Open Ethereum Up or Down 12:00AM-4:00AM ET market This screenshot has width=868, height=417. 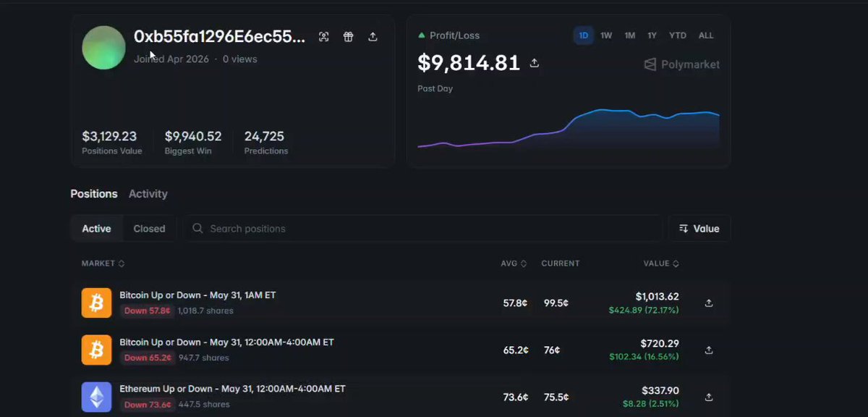232,389
